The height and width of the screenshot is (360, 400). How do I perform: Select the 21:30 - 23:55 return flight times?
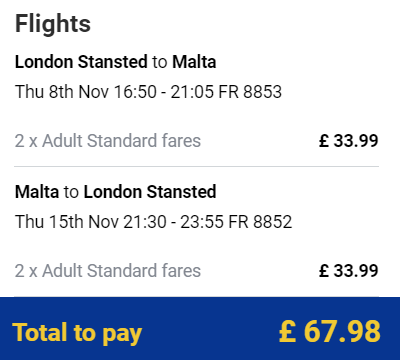click(x=173, y=222)
